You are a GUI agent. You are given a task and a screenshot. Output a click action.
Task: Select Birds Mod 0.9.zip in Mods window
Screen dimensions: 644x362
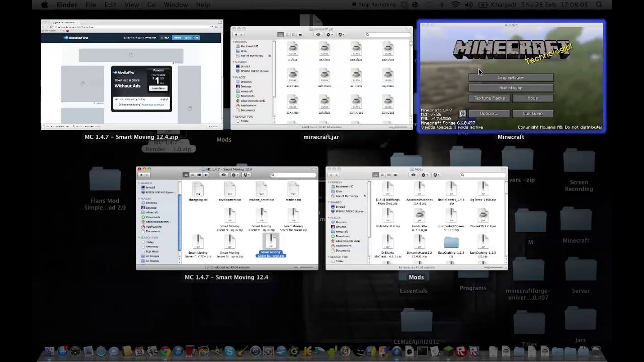(388, 219)
